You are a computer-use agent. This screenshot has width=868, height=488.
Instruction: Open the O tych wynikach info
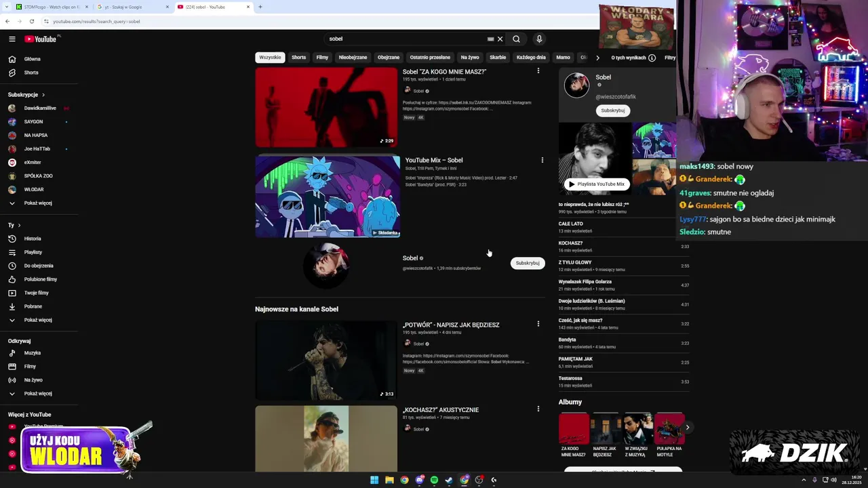coord(633,58)
